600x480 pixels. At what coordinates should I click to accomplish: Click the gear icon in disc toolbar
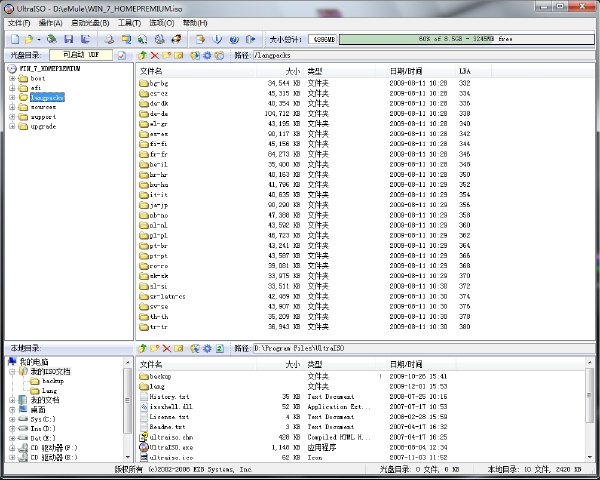tap(207, 56)
